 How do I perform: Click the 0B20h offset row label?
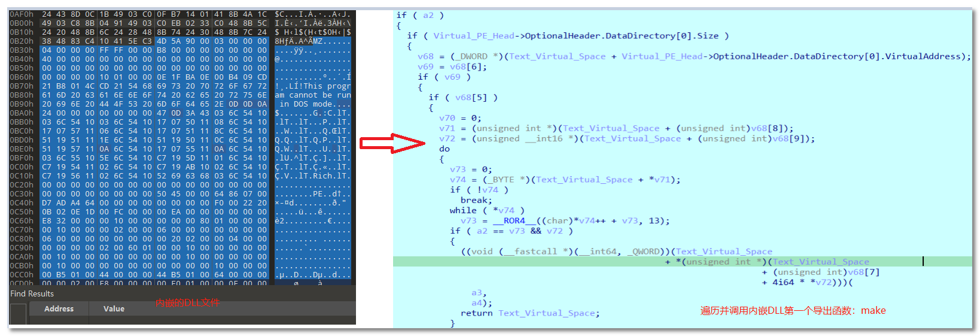(22, 41)
